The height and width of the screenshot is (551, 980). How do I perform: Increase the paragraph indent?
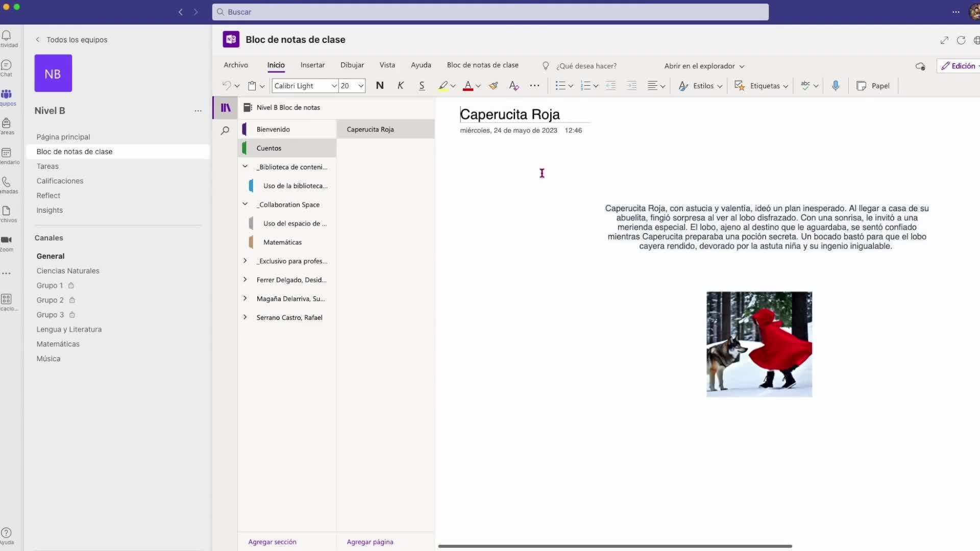coord(631,86)
